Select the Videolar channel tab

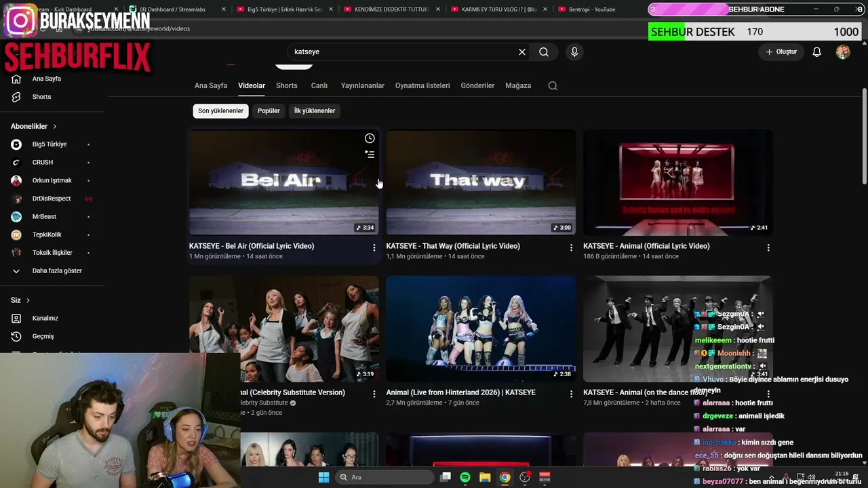pos(252,86)
